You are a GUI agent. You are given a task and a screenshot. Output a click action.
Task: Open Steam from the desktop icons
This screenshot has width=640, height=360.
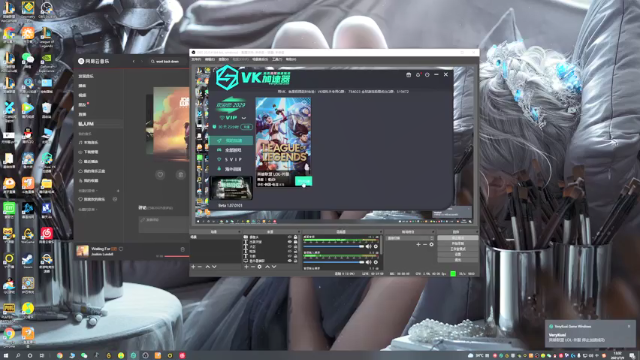pyautogui.click(x=28, y=261)
